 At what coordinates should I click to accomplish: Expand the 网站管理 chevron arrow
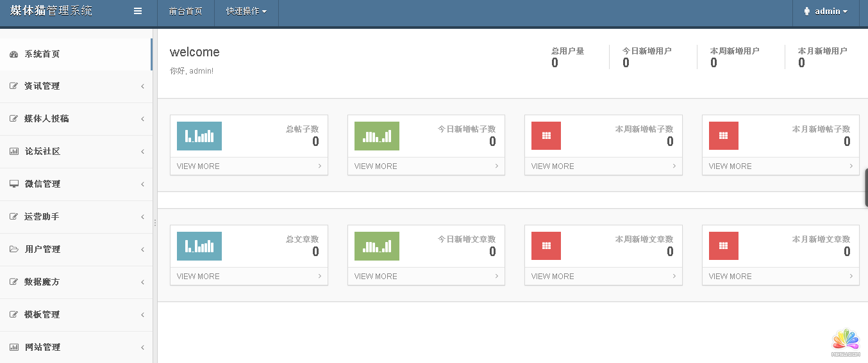tap(142, 348)
